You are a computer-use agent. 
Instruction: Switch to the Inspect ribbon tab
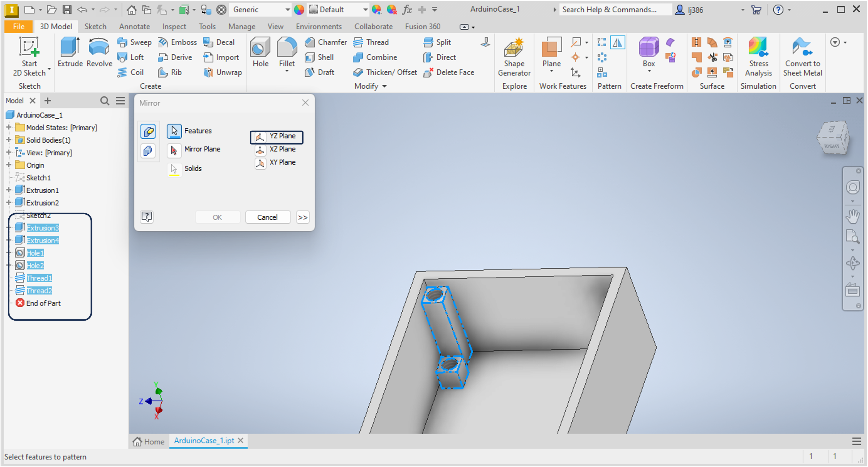pyautogui.click(x=174, y=27)
